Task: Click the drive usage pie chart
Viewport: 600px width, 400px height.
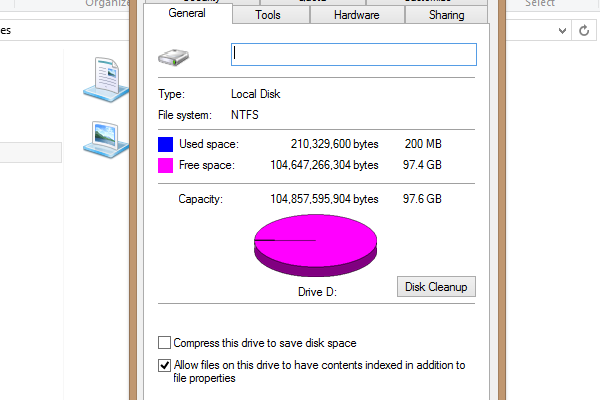Action: [x=316, y=245]
